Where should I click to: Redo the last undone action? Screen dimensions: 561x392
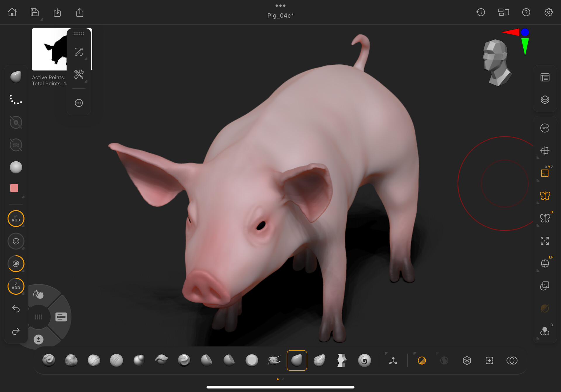[x=16, y=331]
